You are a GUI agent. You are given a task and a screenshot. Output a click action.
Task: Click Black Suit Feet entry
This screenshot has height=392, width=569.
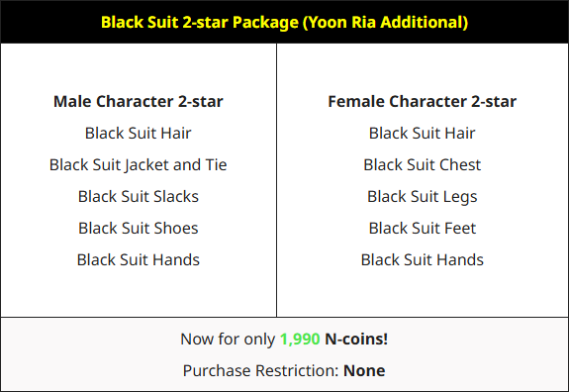pyautogui.click(x=422, y=228)
